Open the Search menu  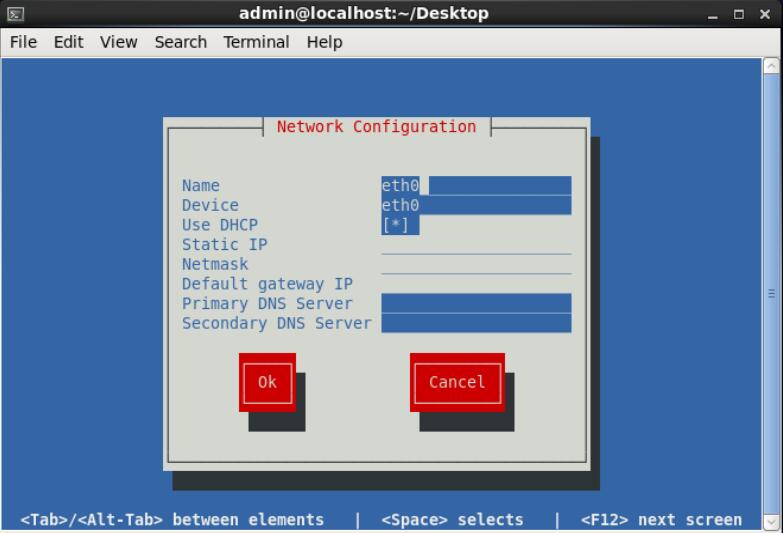click(180, 42)
